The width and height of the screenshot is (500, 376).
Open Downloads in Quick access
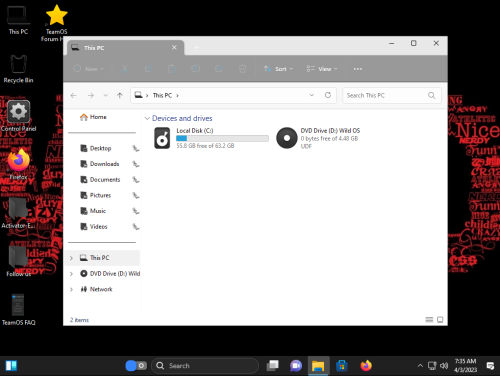coord(100,164)
